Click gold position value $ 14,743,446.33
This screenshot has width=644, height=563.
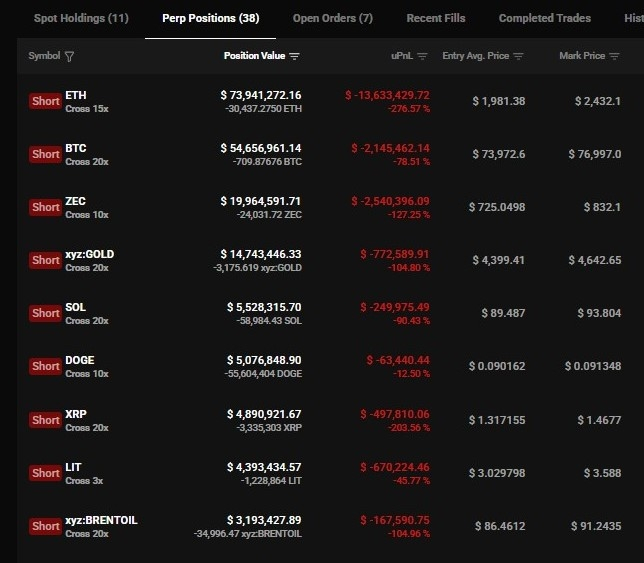[x=261, y=254]
